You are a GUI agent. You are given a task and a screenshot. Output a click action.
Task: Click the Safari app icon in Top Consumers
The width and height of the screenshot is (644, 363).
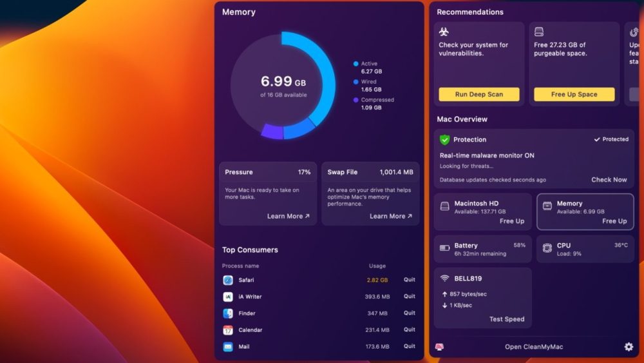pos(228,280)
